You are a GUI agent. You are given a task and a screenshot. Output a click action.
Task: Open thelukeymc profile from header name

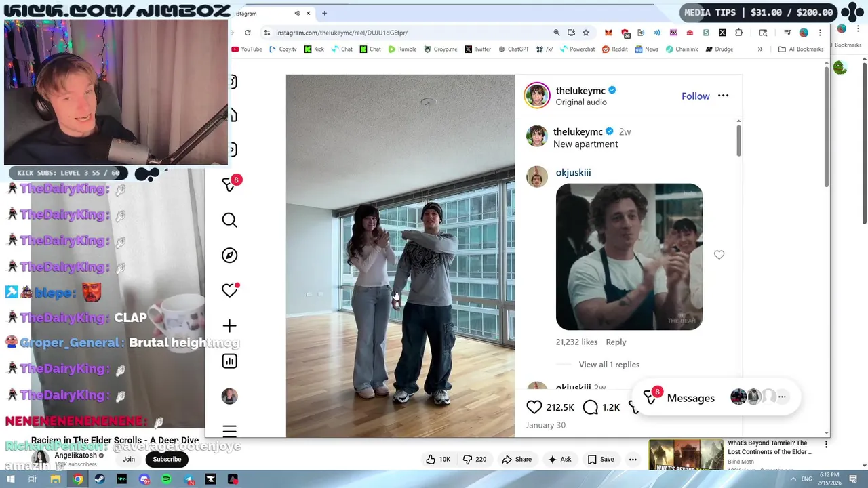580,90
